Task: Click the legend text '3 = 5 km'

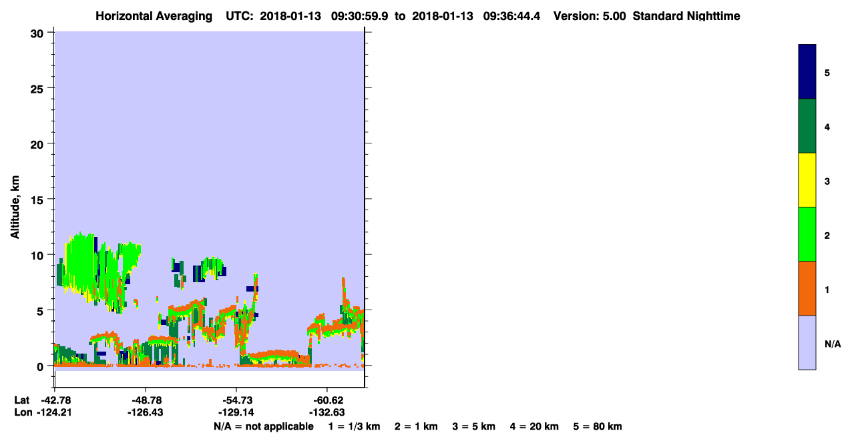Action: (474, 426)
